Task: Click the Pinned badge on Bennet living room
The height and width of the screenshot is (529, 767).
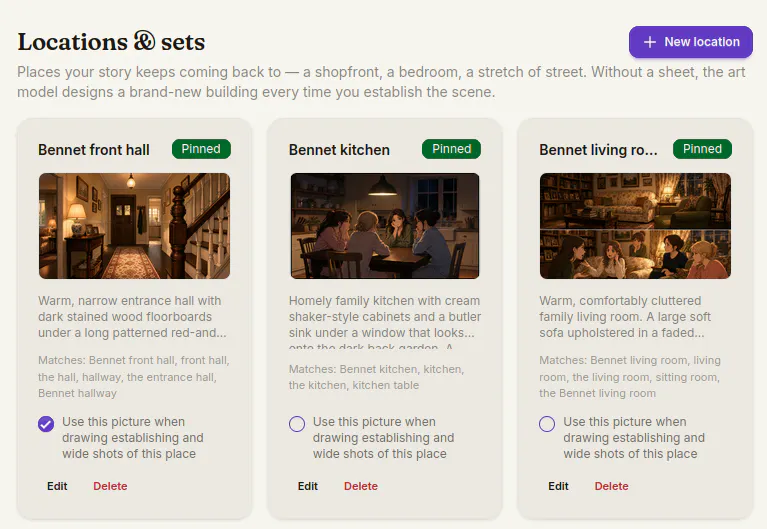Action: [702, 149]
